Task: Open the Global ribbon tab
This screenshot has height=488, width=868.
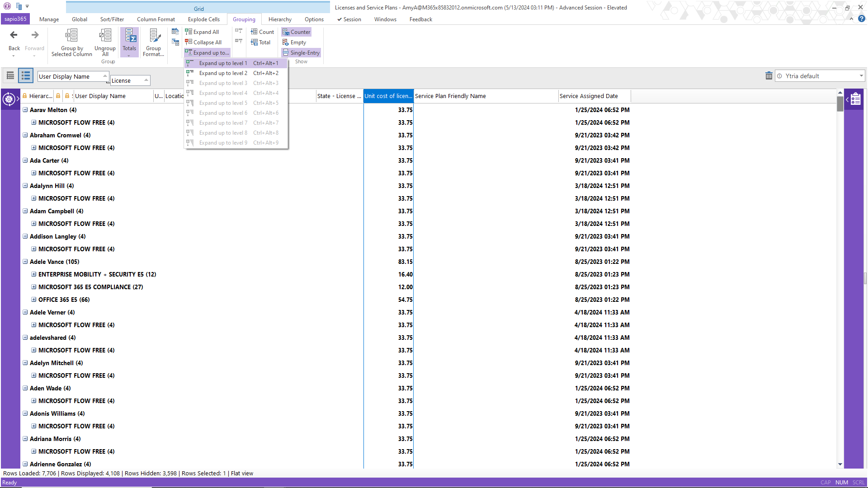Action: click(80, 19)
